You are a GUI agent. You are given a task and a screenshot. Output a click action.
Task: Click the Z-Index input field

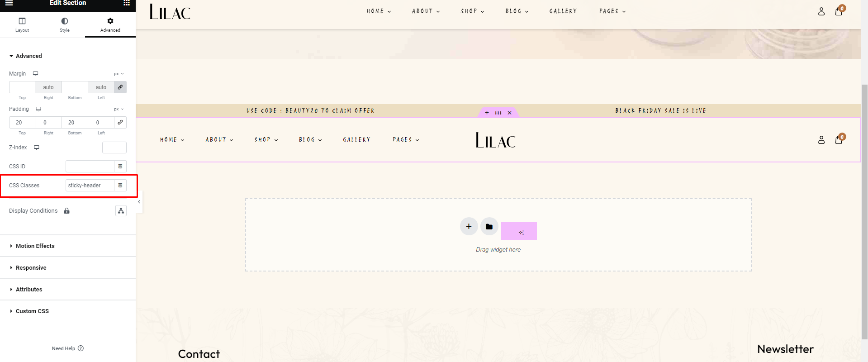[x=114, y=148]
